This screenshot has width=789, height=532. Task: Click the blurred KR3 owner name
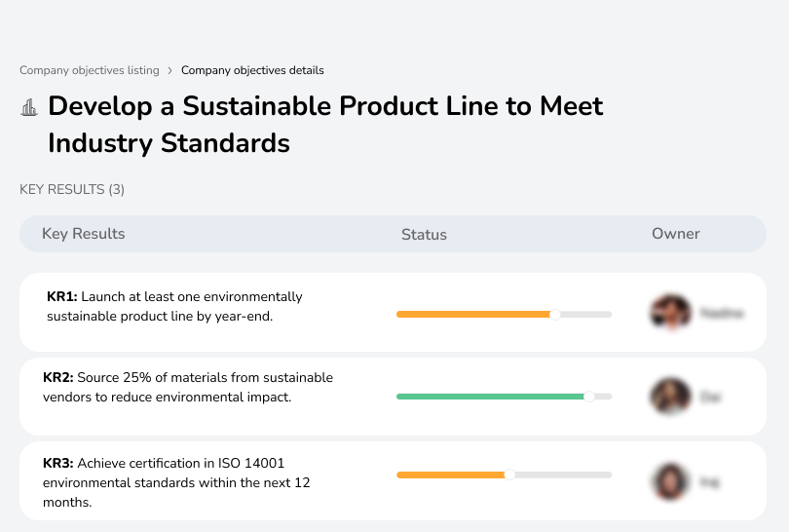710,482
